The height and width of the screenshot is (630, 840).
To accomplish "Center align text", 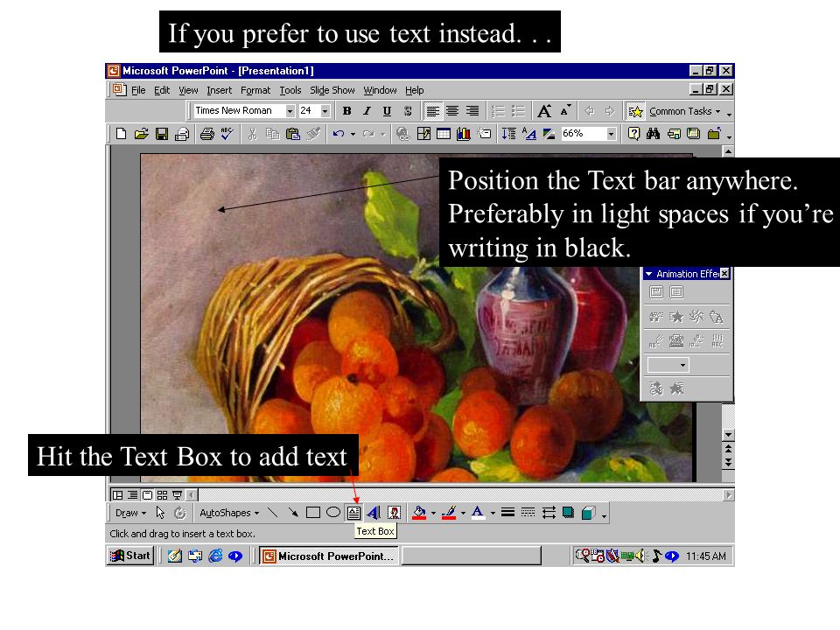I will tap(452, 111).
